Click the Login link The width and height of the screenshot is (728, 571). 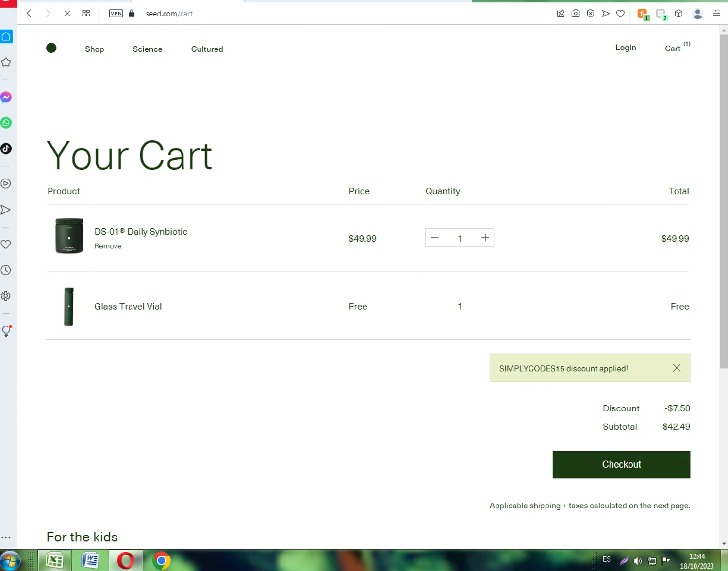pyautogui.click(x=626, y=48)
